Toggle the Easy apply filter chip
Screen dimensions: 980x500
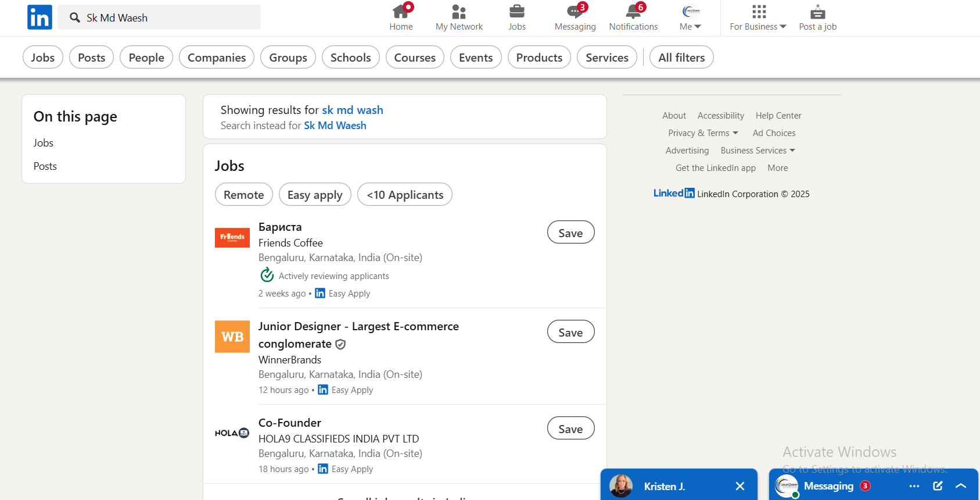click(x=315, y=195)
